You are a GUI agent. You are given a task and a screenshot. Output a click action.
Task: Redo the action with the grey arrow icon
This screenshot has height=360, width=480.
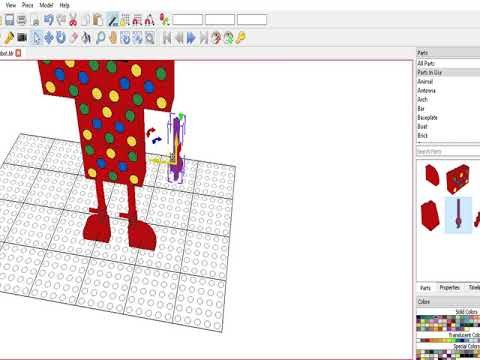[61, 20]
